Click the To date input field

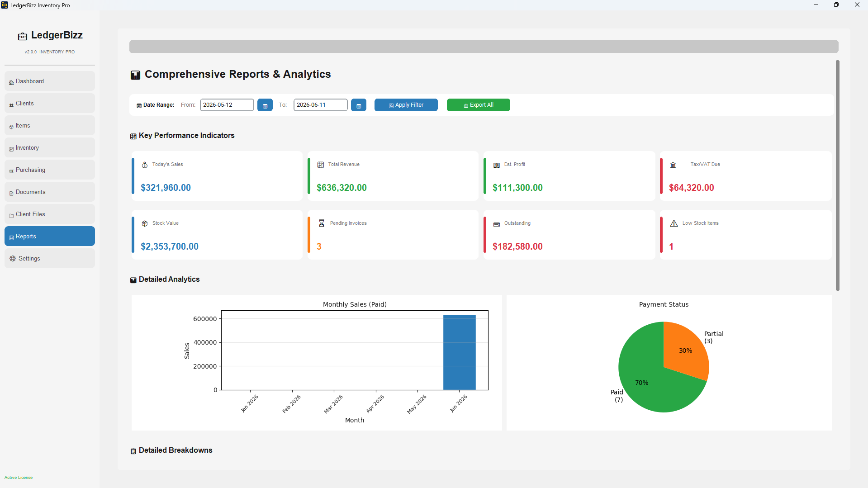point(321,105)
